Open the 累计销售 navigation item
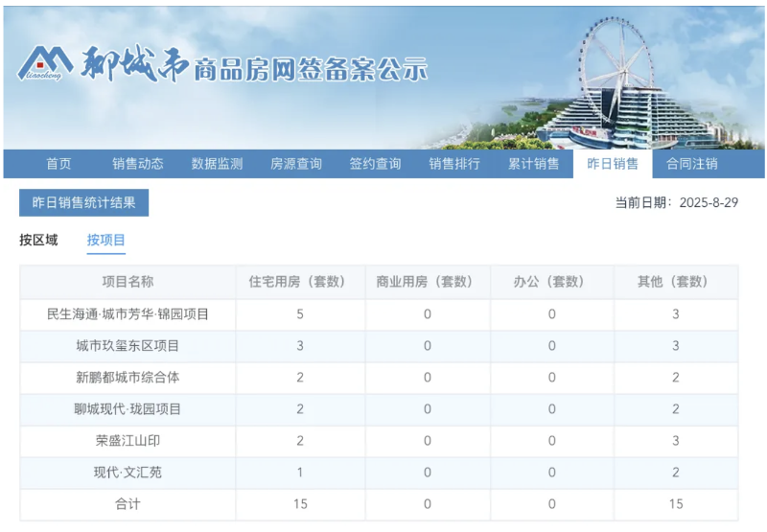Viewport: 767px width, 532px height. tap(534, 164)
